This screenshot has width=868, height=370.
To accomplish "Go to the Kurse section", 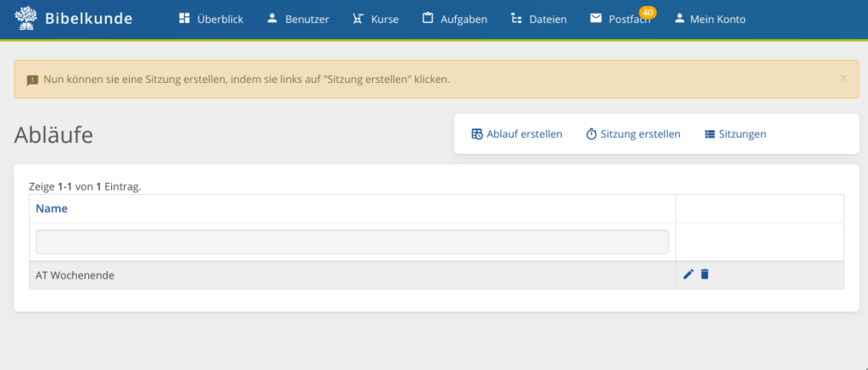I will pos(376,19).
